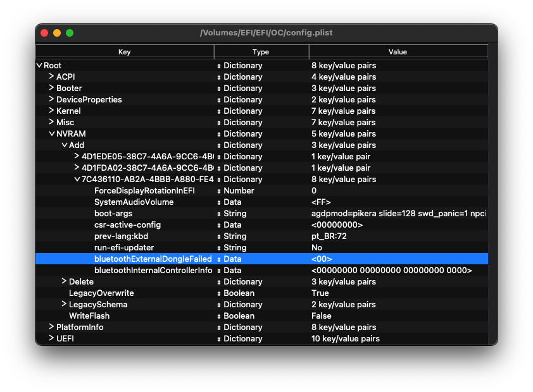Expand the 4D1EDE05 GUID entry

(77, 157)
